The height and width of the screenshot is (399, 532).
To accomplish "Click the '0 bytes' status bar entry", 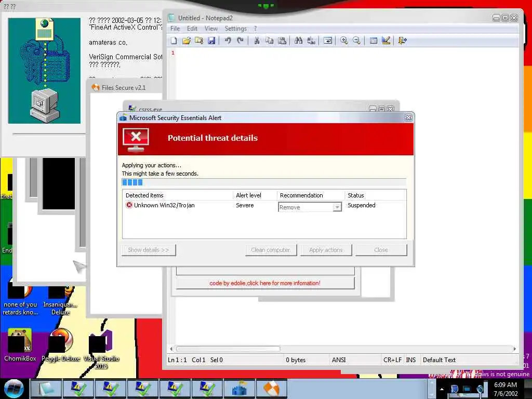I will tap(296, 360).
